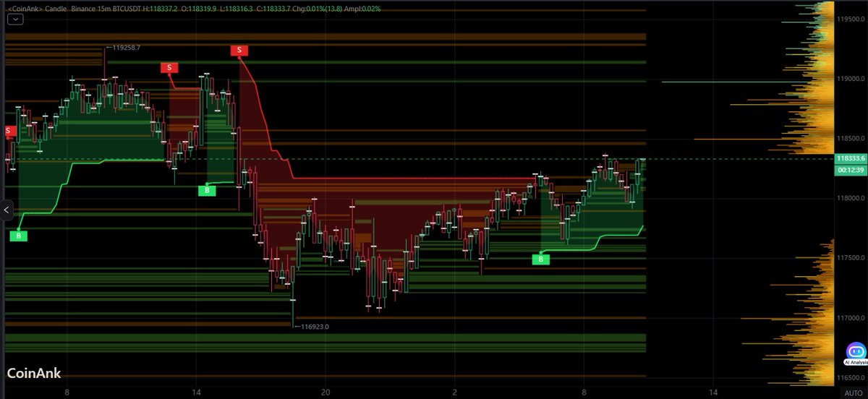
Task: Click the 118000.0 price axis label
Action: pos(850,199)
